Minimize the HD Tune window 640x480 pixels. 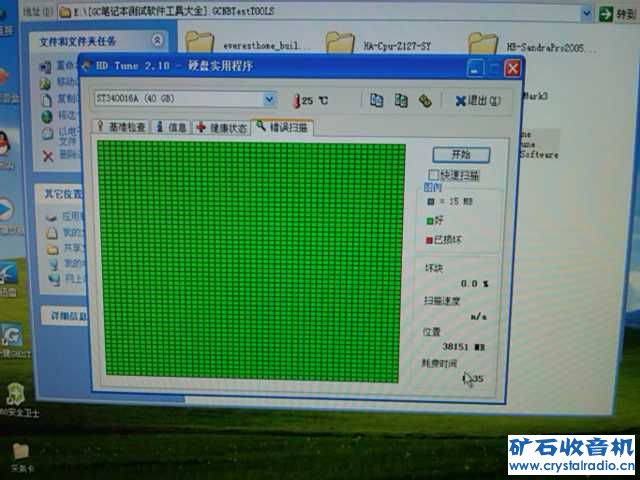point(475,69)
